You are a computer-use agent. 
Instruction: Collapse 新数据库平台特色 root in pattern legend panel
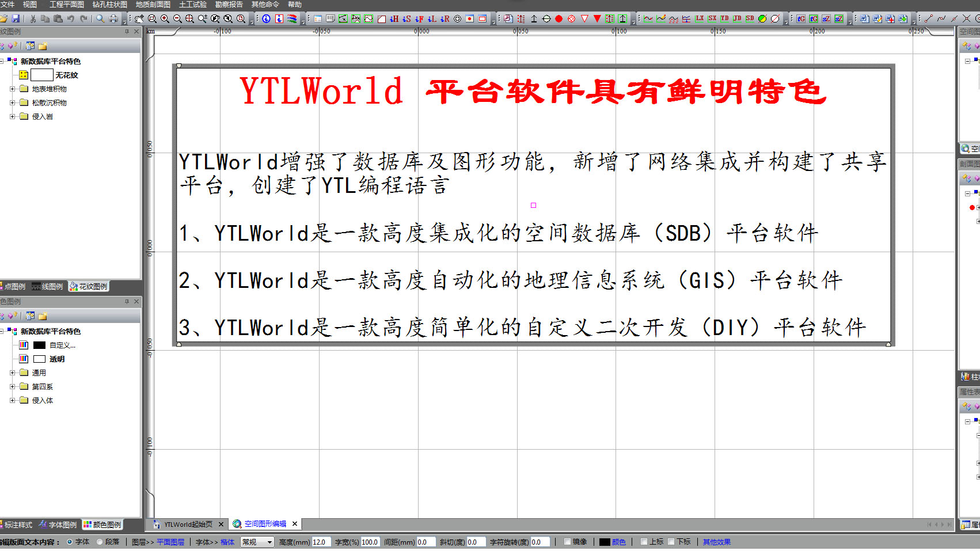click(2, 61)
